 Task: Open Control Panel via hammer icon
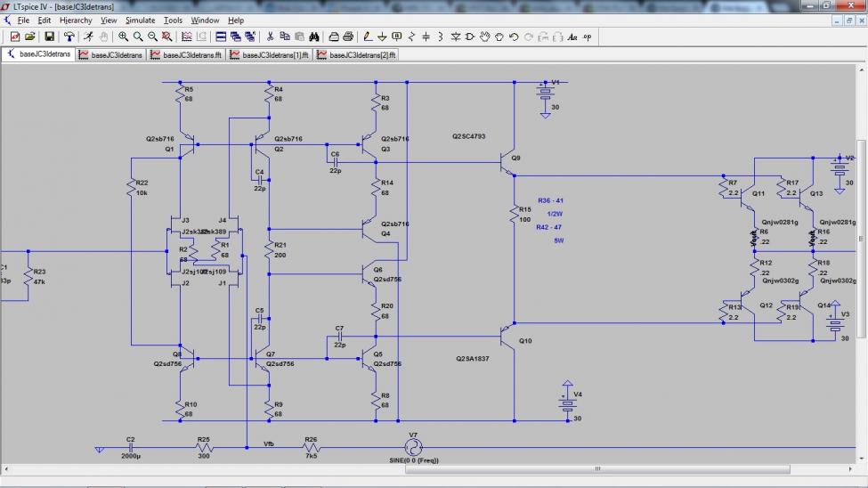pos(69,37)
